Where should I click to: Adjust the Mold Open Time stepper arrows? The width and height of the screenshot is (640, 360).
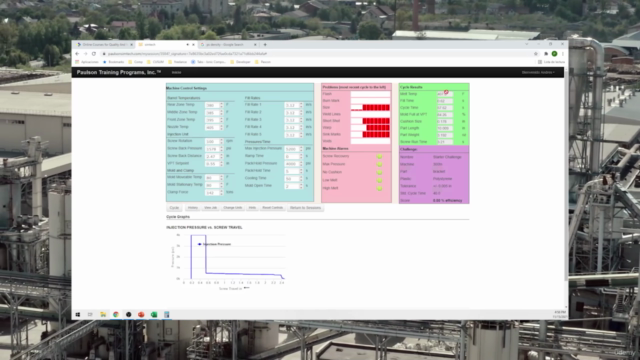click(301, 186)
